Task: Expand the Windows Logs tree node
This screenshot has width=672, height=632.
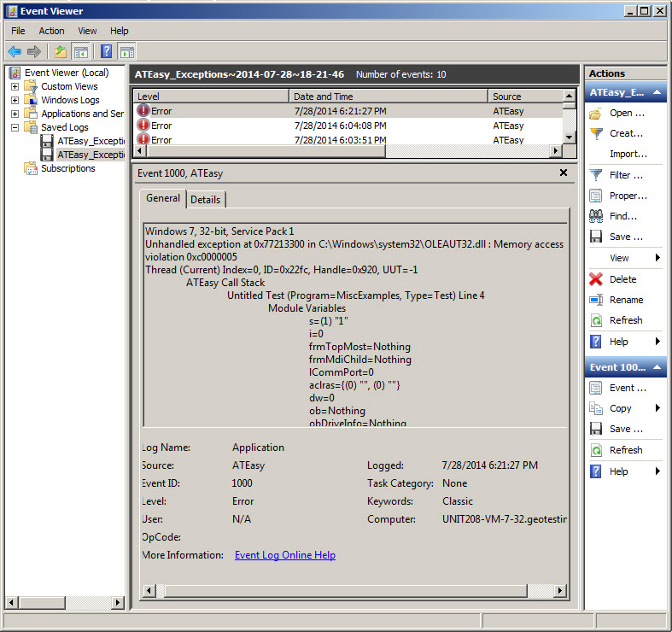Action: [15, 100]
